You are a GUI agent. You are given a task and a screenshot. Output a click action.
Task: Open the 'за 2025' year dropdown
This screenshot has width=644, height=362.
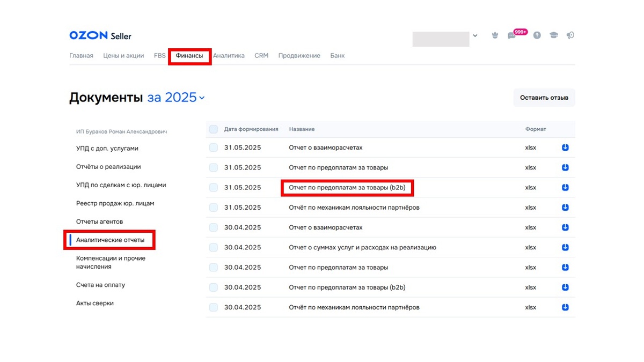pyautogui.click(x=176, y=98)
